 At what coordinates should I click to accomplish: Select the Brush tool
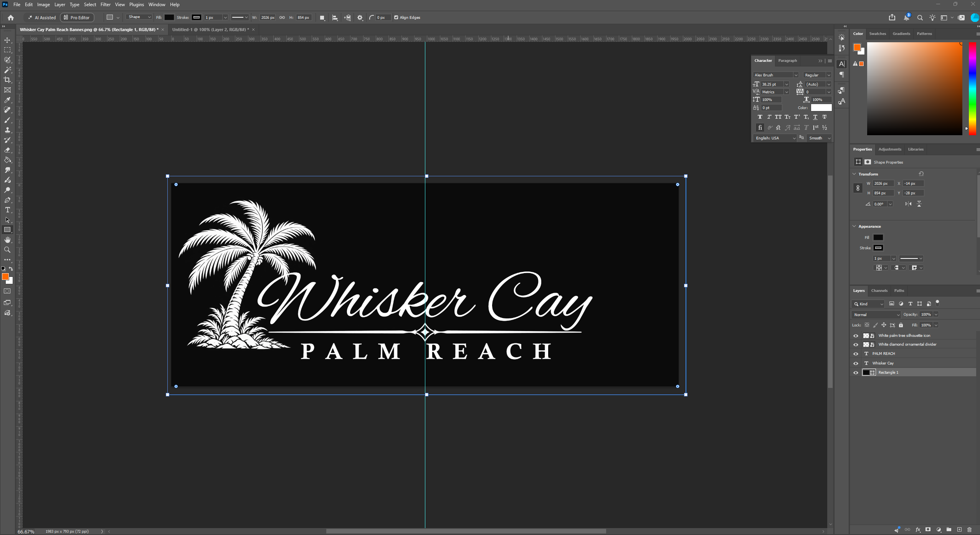(7, 120)
